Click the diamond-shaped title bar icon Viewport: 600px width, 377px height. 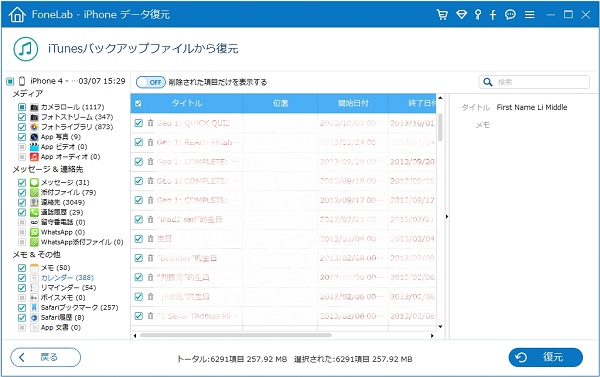[461, 15]
